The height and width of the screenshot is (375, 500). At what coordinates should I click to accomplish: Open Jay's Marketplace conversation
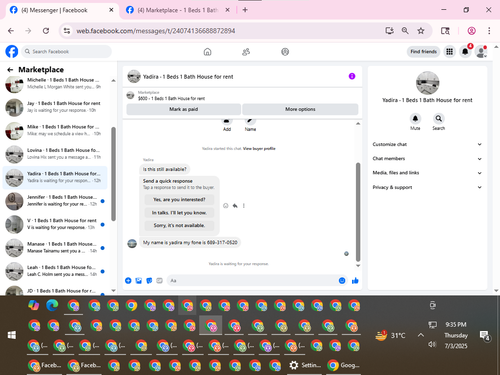[55, 107]
